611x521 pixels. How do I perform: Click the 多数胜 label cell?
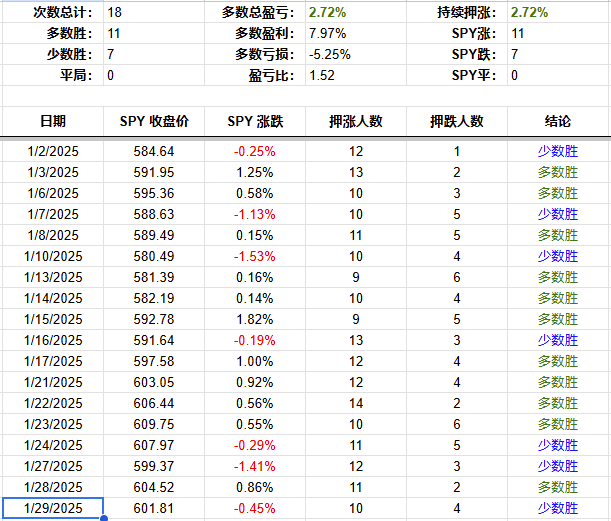[x=53, y=33]
